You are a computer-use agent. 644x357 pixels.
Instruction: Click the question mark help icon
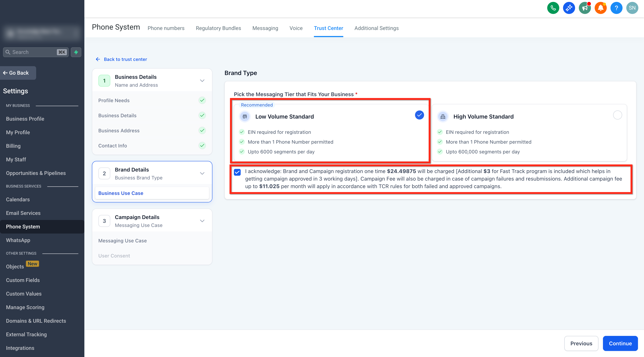tap(616, 8)
